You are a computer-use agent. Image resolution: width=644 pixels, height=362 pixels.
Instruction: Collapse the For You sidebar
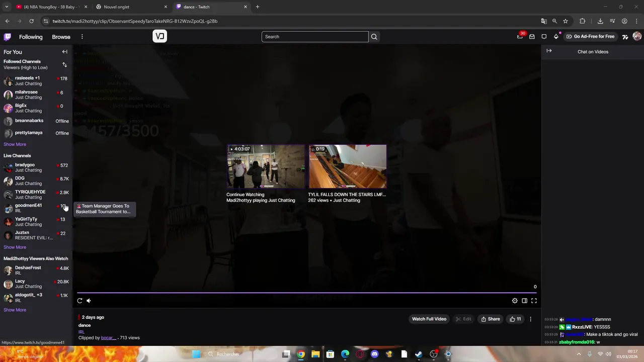coord(64,52)
